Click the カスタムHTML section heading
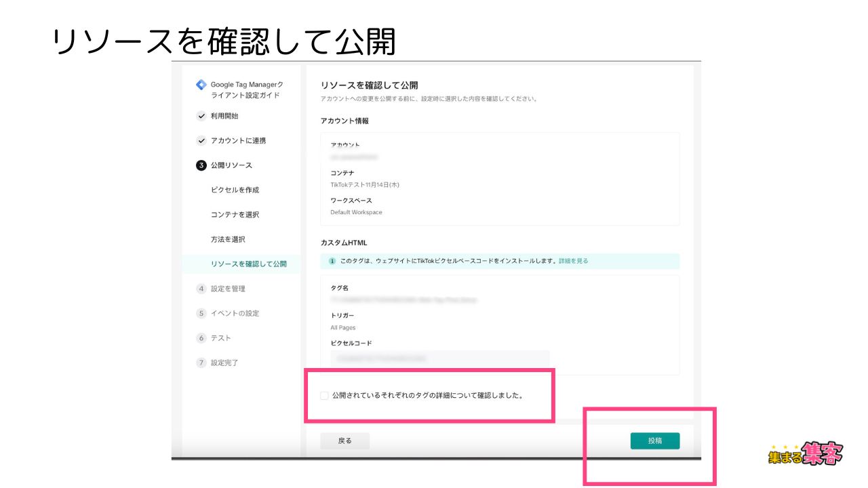 [x=344, y=242]
